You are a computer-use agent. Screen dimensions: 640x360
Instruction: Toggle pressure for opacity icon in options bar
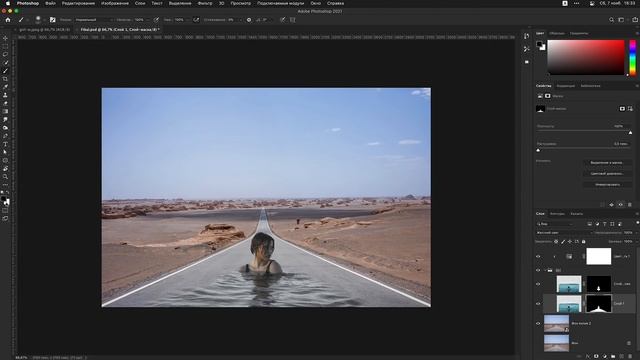pos(156,20)
